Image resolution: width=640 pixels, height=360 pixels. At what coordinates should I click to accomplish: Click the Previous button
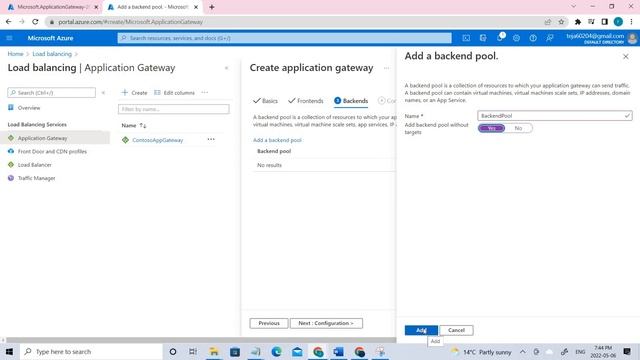pyautogui.click(x=269, y=323)
